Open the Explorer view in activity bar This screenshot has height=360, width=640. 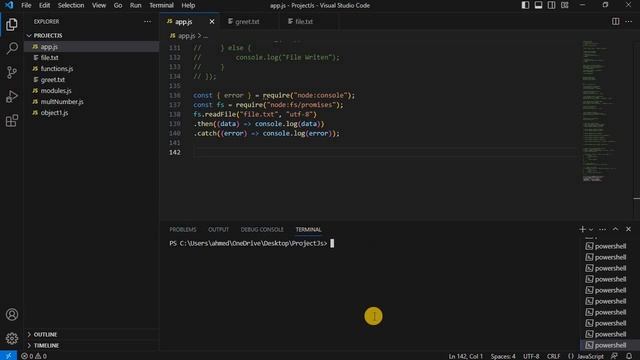click(12, 24)
